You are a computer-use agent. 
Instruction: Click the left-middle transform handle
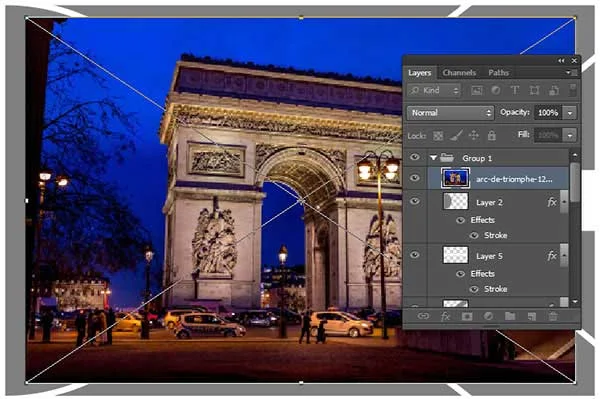(x=26, y=200)
